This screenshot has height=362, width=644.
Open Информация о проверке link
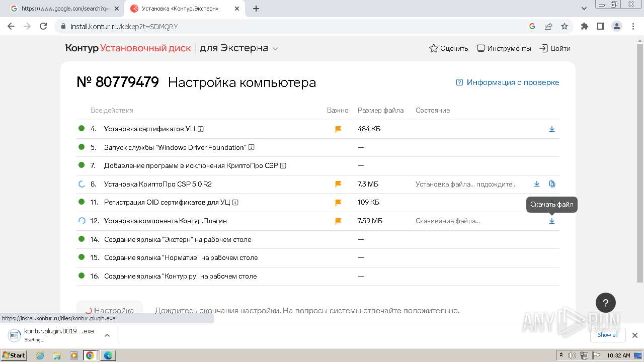tap(508, 82)
